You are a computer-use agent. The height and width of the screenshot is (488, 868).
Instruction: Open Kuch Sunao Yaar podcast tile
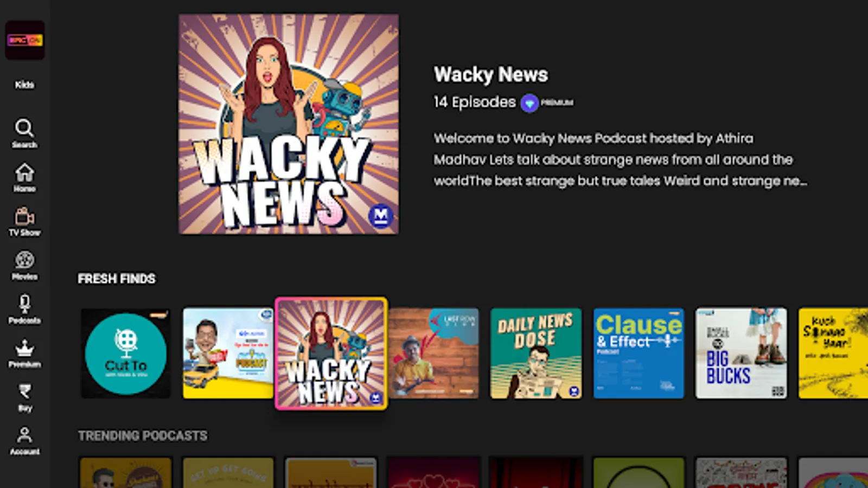point(833,354)
